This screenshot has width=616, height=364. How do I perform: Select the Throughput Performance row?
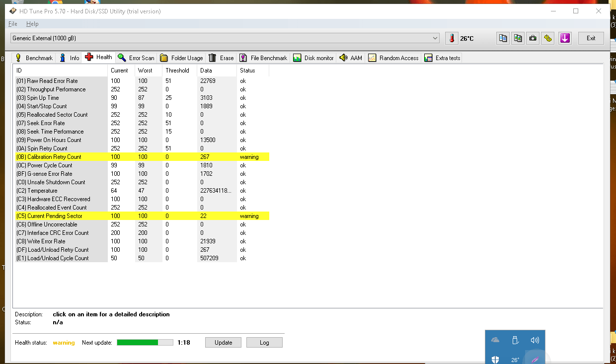tap(142, 89)
